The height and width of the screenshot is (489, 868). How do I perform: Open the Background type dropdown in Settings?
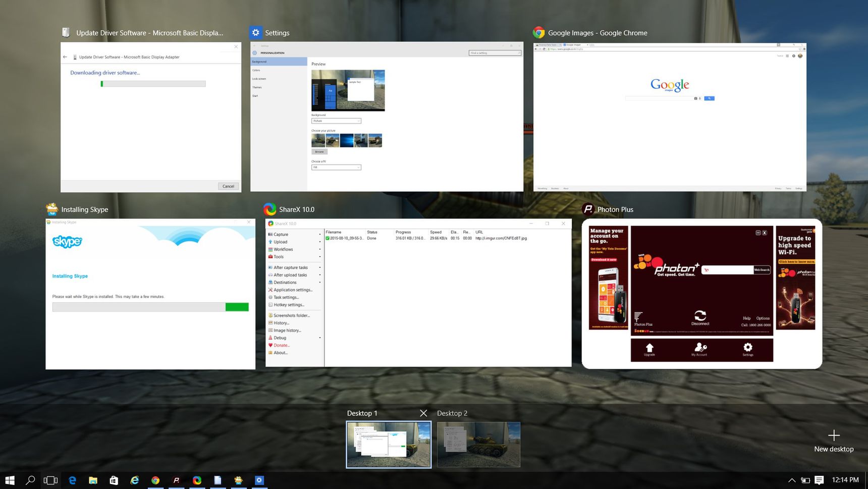coord(336,121)
